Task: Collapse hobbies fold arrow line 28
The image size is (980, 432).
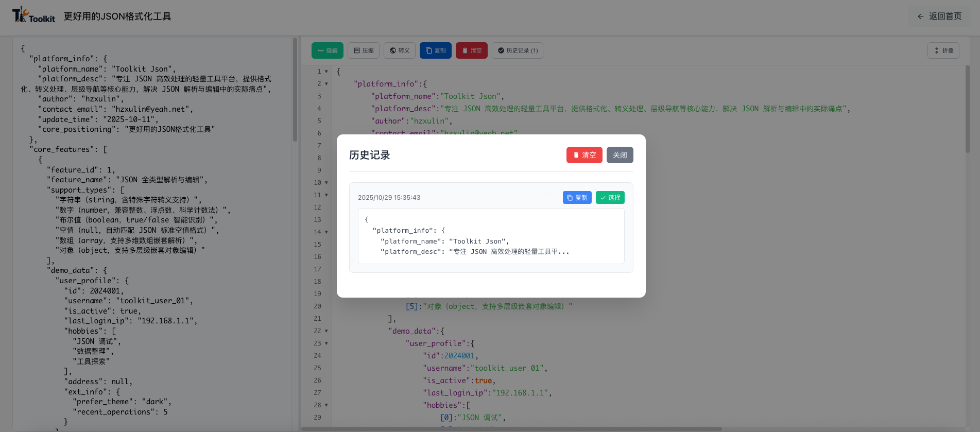Action: (326, 405)
